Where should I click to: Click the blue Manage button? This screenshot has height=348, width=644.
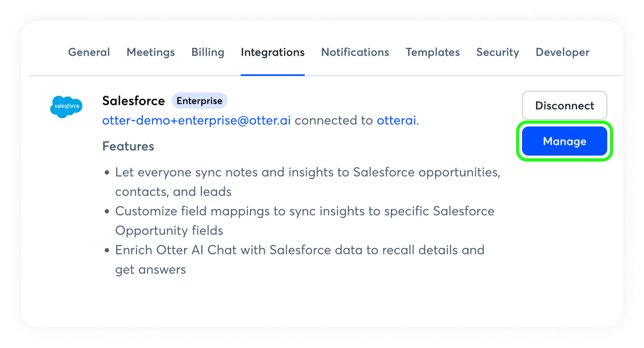pos(565,142)
